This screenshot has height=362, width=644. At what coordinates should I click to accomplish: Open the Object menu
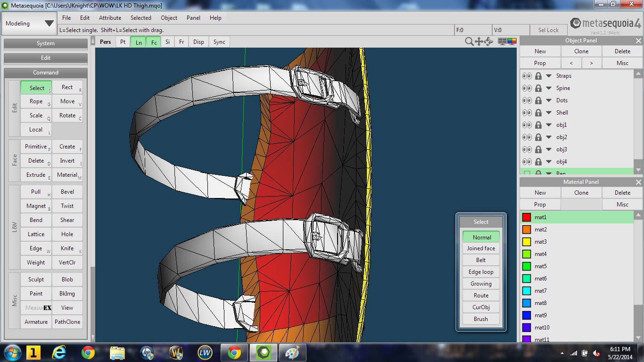pyautogui.click(x=169, y=18)
